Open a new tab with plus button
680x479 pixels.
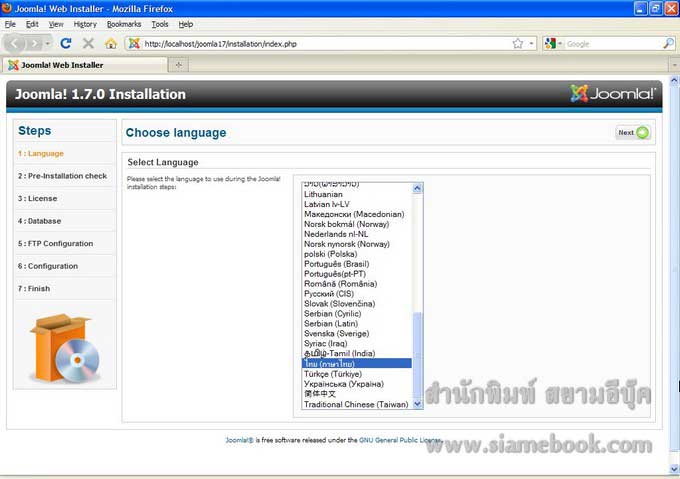[178, 65]
